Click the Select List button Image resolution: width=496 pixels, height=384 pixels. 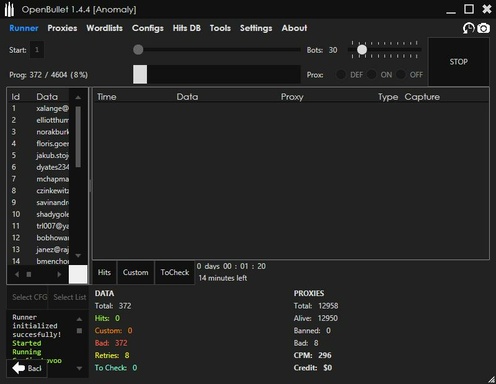[x=69, y=297]
